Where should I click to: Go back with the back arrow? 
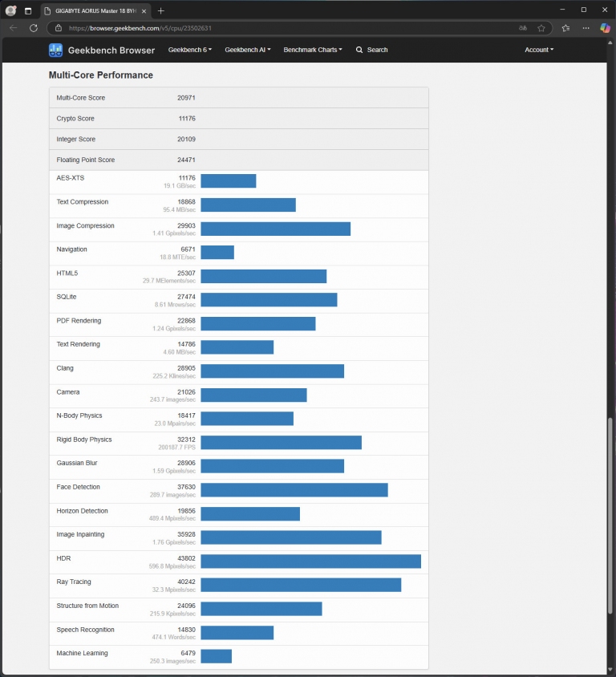click(14, 28)
